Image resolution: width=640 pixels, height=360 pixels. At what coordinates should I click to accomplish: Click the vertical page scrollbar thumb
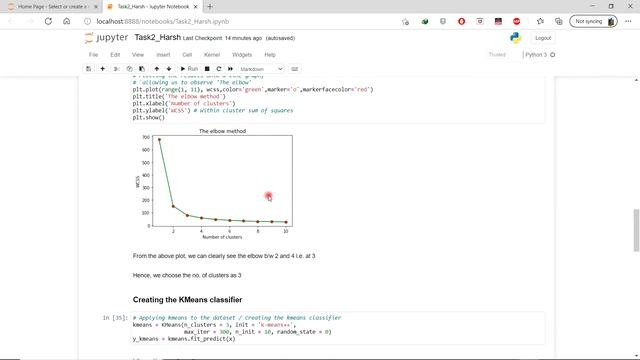coord(636,230)
